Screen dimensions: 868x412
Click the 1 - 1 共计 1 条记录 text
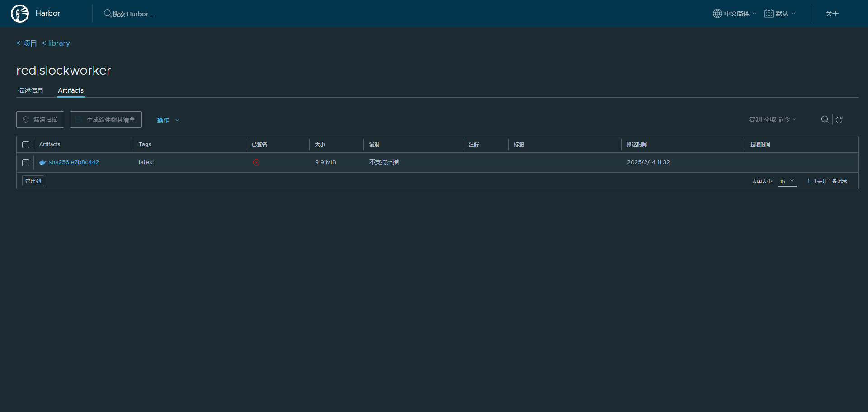pos(827,181)
